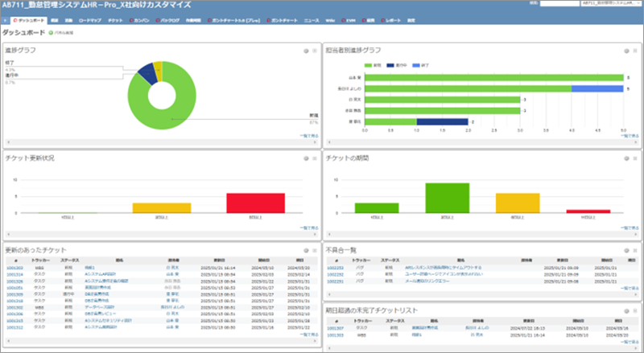The height and width of the screenshot is (353, 644).
Task: Click 一覧で見る link under 進捗グラフ
Action: pos(308,137)
